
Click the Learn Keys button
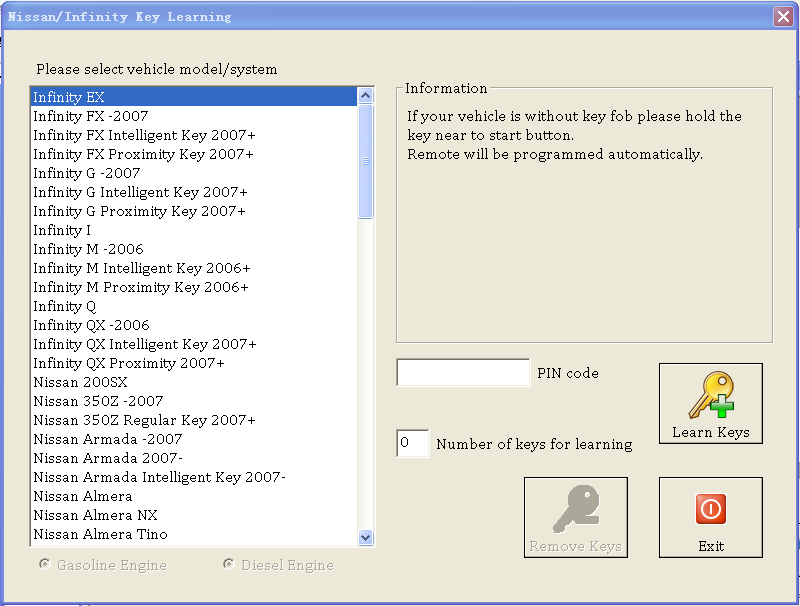click(711, 403)
